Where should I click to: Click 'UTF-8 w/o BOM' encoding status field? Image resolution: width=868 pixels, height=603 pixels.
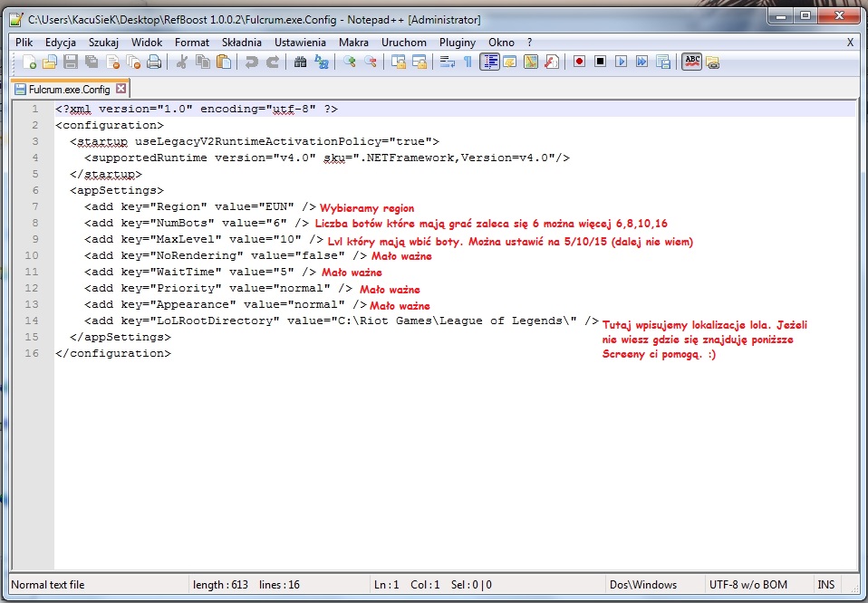[x=747, y=585]
